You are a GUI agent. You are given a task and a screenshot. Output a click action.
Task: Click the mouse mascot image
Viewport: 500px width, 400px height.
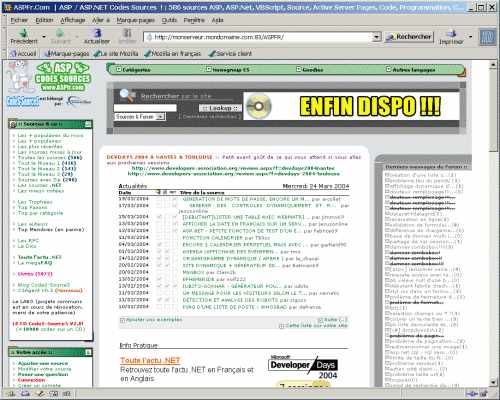coord(20,77)
